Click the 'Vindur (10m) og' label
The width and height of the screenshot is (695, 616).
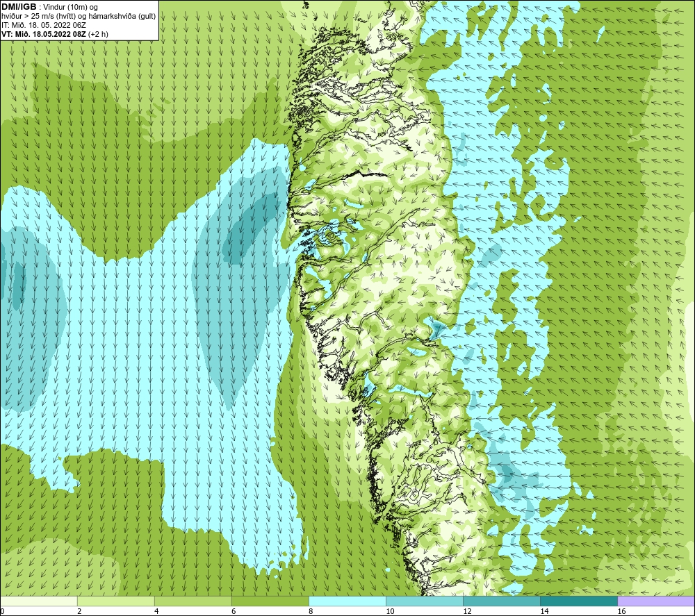pos(70,8)
